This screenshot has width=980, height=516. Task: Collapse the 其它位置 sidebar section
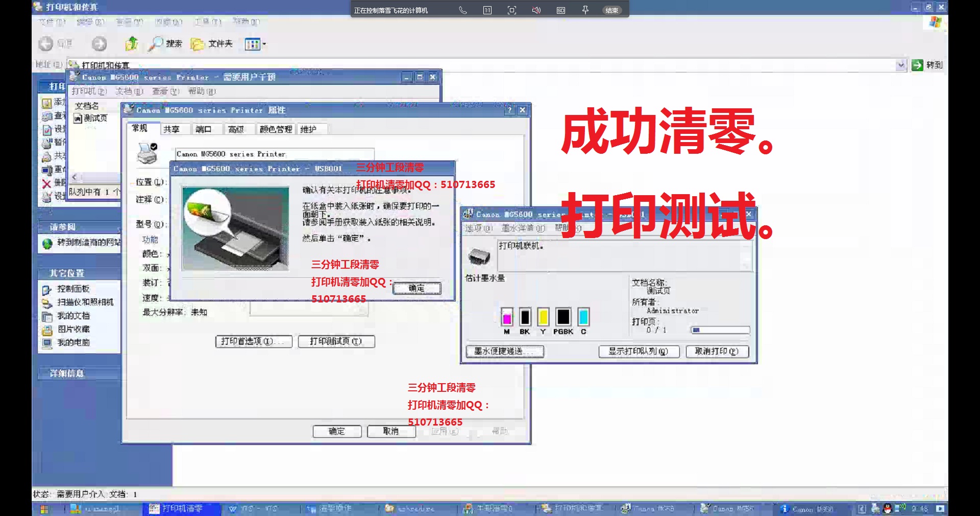(x=79, y=273)
